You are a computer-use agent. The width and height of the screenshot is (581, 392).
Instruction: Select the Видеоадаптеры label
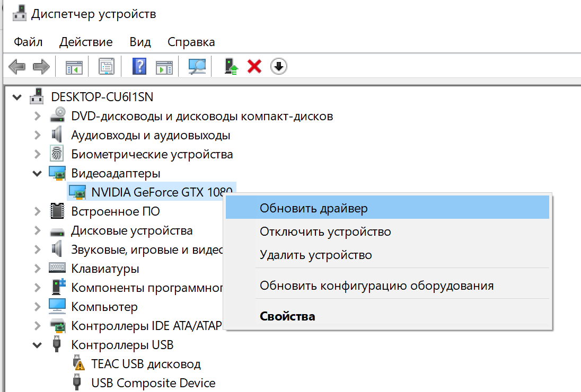pyautogui.click(x=116, y=173)
